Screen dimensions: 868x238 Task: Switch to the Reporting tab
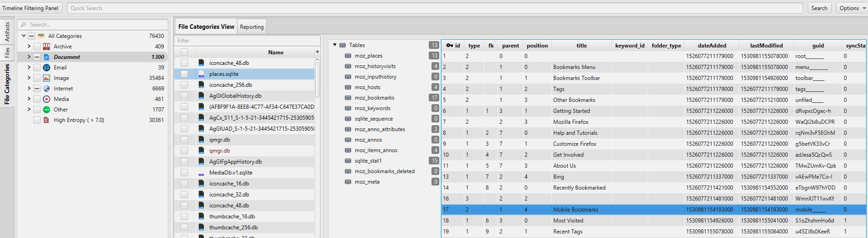pyautogui.click(x=252, y=27)
